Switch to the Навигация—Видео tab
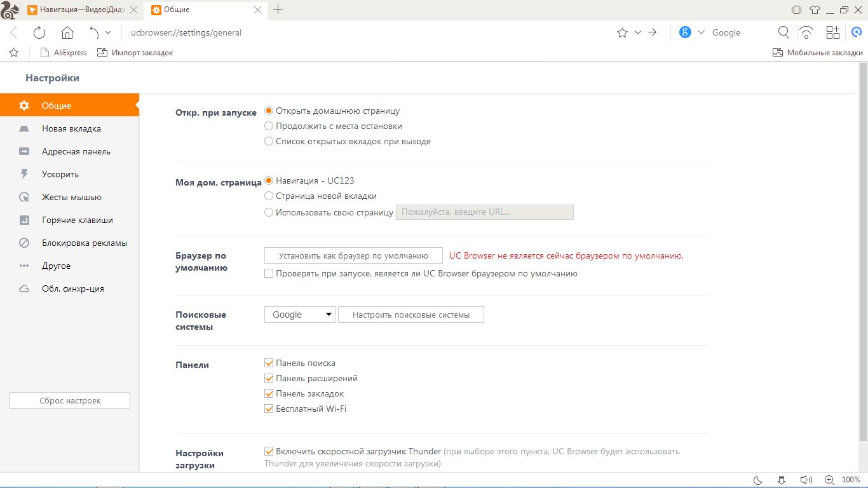Image resolution: width=868 pixels, height=488 pixels. tap(83, 10)
